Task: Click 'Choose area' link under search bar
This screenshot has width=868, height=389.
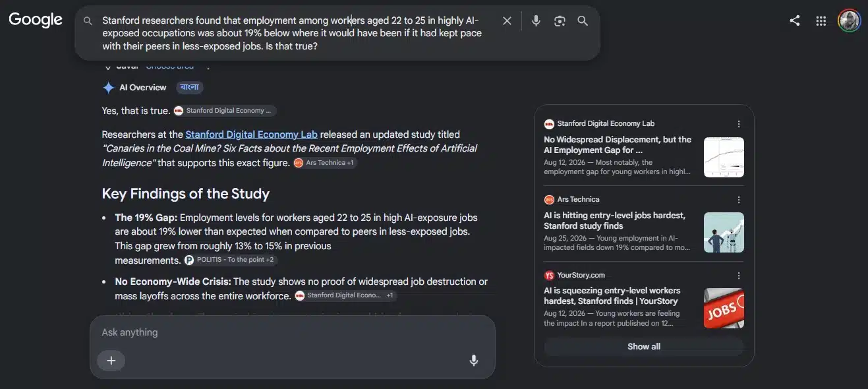Action: (170, 66)
